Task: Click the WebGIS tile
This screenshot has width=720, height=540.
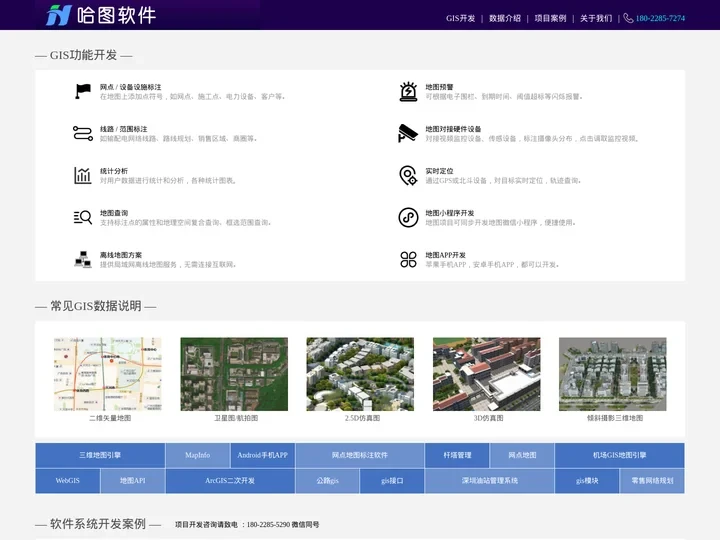Action: point(68,481)
